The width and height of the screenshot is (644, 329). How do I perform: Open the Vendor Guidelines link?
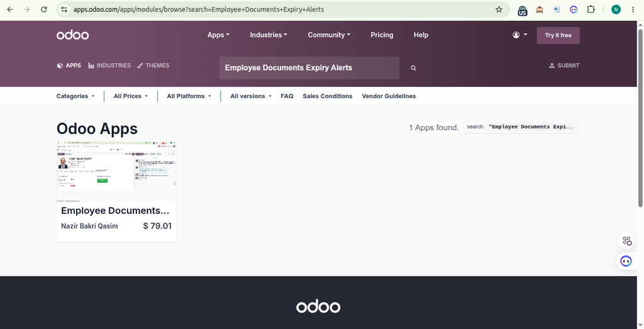(389, 96)
